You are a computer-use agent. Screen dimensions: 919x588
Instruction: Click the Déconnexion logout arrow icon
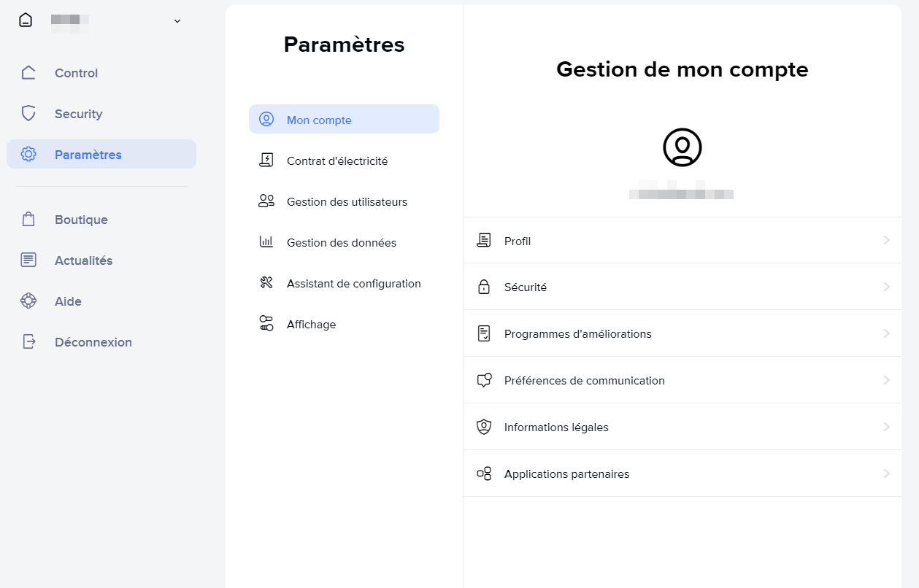coord(28,342)
